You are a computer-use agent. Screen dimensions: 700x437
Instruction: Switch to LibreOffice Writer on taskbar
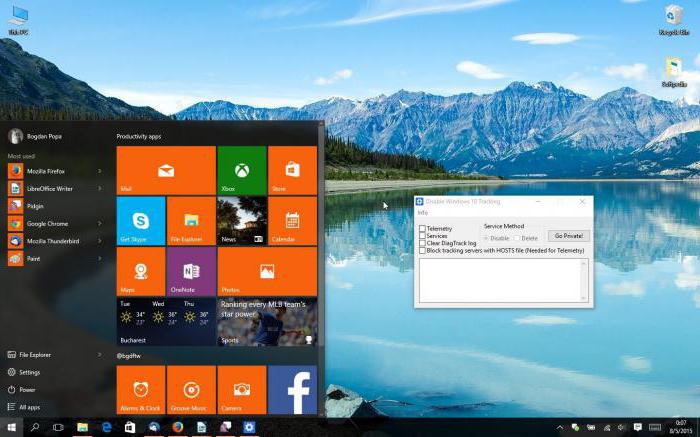click(x=201, y=427)
